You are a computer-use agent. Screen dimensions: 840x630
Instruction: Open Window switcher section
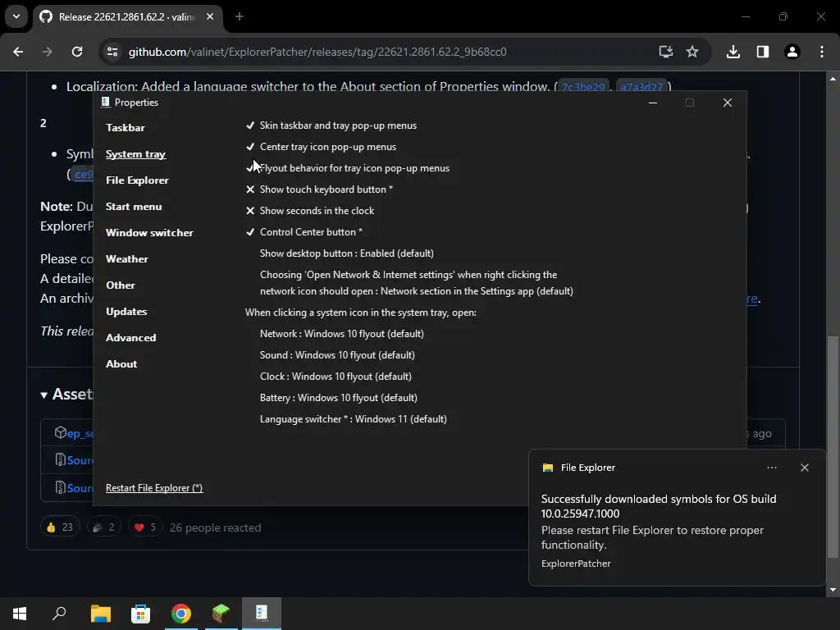(x=149, y=232)
